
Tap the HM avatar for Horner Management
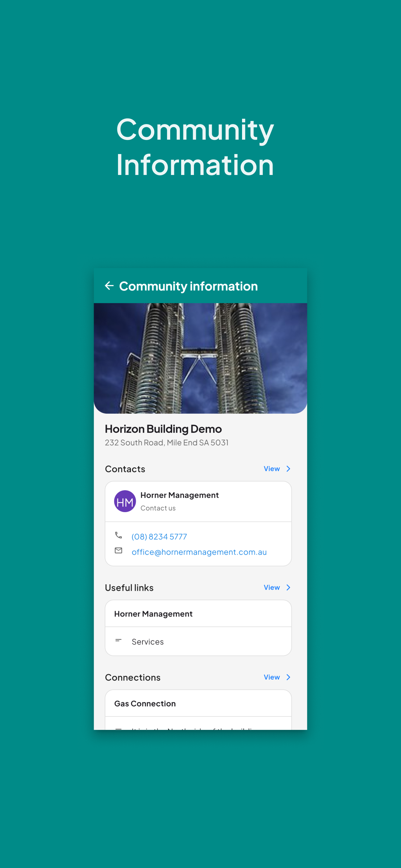point(125,501)
